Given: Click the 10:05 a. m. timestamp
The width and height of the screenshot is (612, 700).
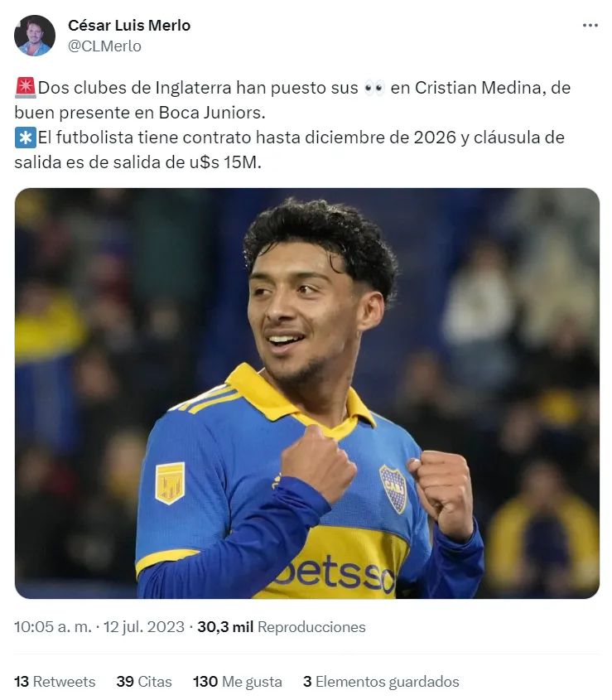Looking at the screenshot, I should pos(53,627).
